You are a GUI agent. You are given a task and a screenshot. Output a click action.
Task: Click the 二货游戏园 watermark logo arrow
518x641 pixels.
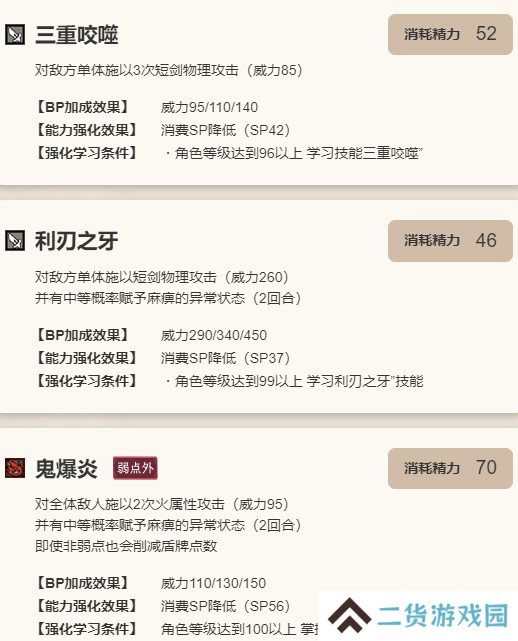click(x=350, y=616)
